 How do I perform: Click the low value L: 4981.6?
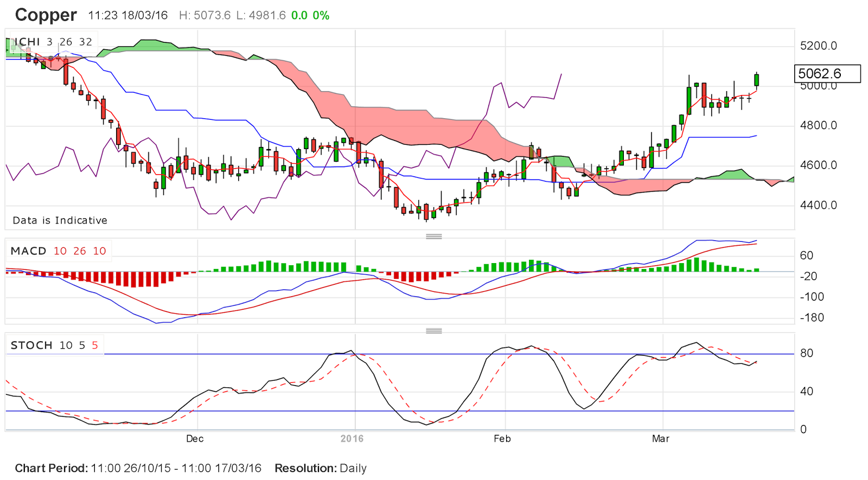tap(261, 16)
